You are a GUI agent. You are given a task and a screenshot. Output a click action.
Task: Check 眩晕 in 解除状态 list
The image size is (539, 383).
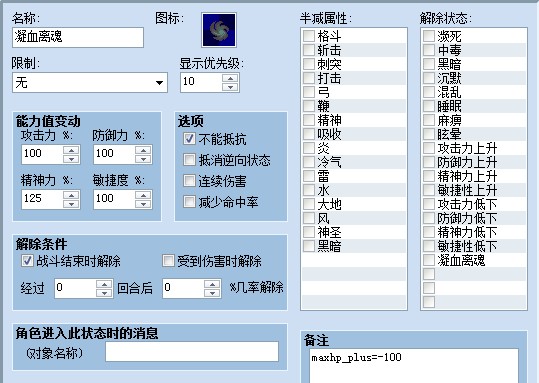(429, 134)
